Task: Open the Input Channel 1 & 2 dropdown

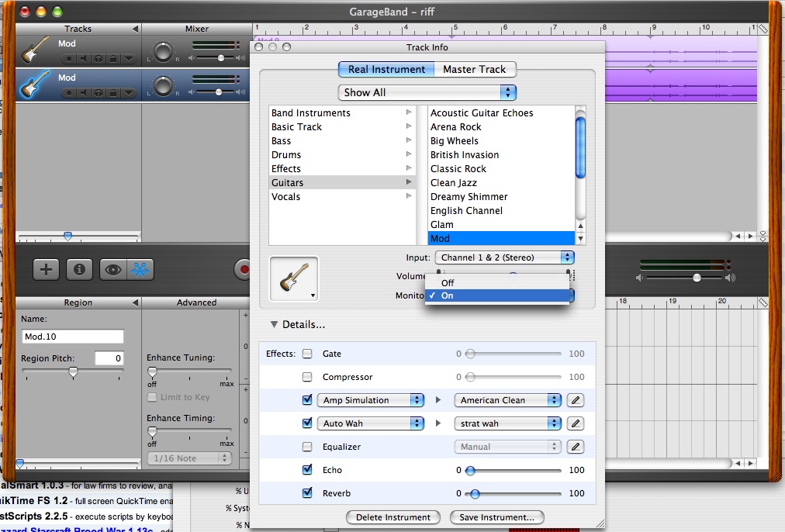Action: (505, 257)
